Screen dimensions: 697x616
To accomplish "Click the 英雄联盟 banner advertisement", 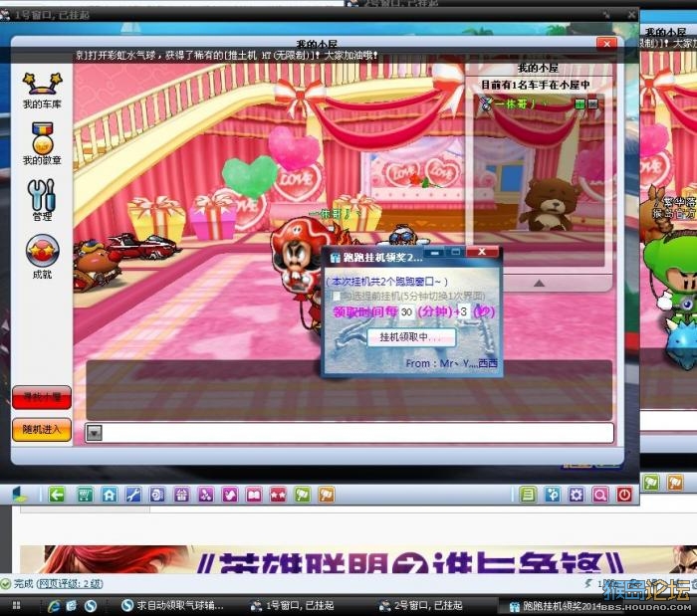I will coord(358,559).
